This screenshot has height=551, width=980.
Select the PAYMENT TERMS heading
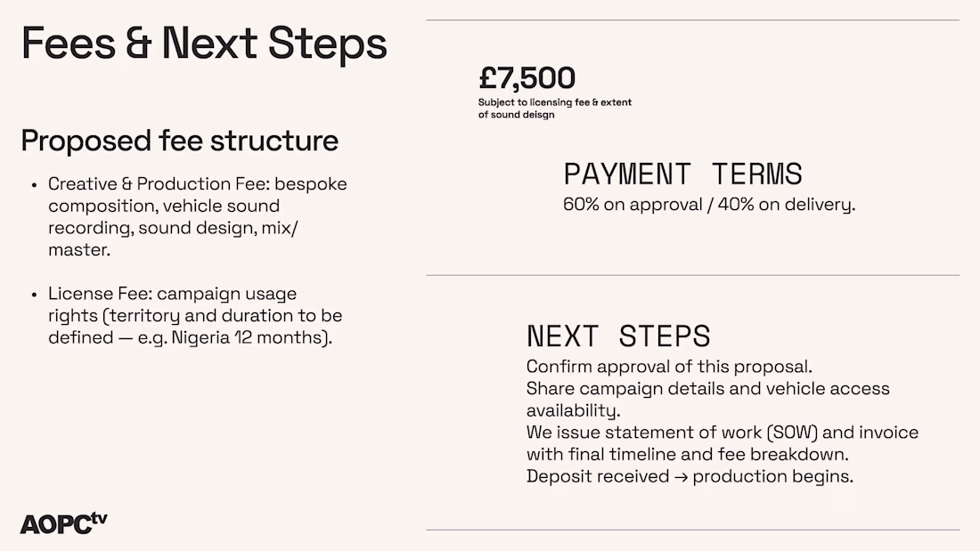pyautogui.click(x=682, y=174)
